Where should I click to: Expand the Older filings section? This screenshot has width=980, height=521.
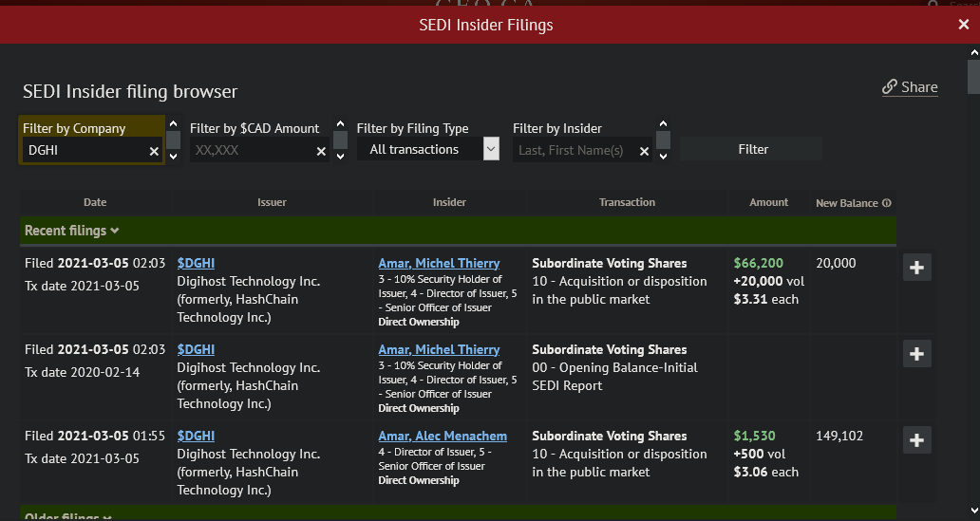click(67, 517)
